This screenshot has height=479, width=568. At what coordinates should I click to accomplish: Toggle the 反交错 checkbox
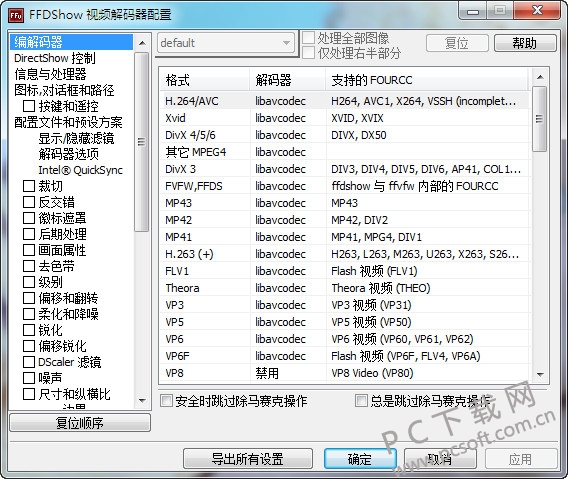point(29,202)
